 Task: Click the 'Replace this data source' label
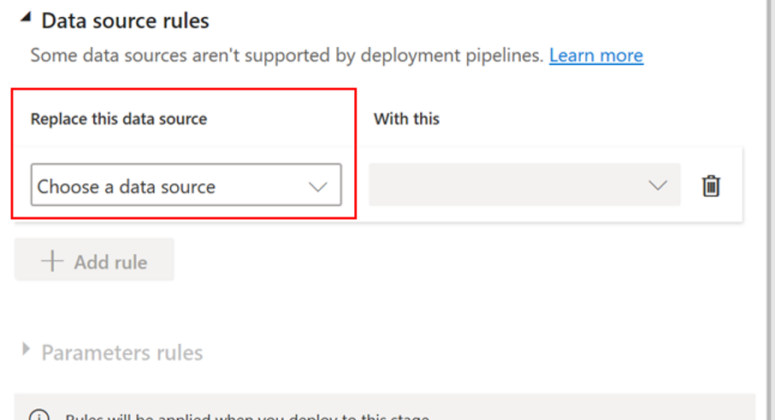tap(119, 118)
